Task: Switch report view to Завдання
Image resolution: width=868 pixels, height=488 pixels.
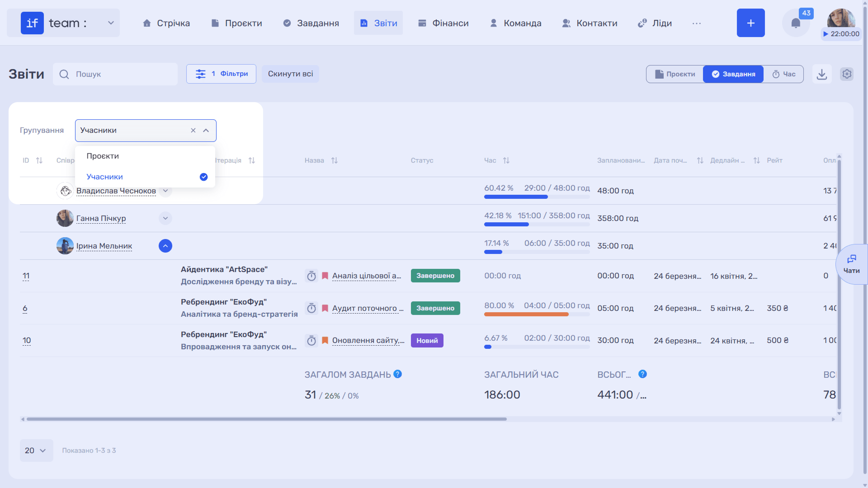Action: [733, 74]
